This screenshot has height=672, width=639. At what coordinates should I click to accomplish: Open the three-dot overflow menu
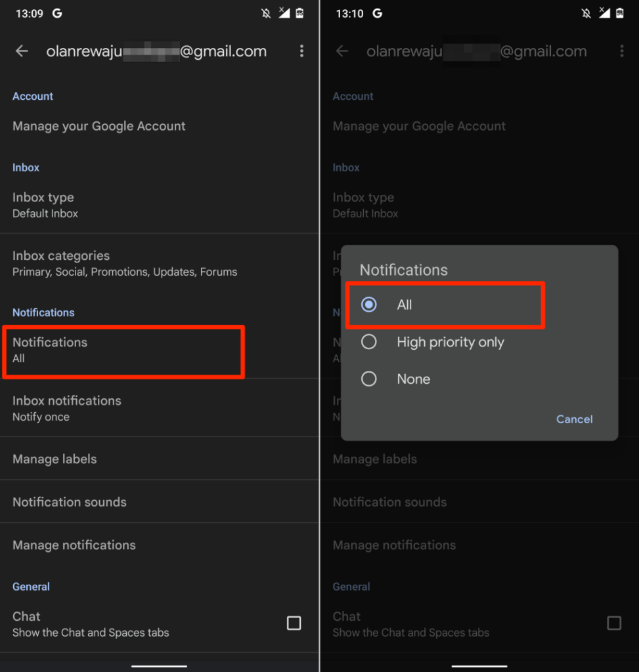[x=301, y=51]
